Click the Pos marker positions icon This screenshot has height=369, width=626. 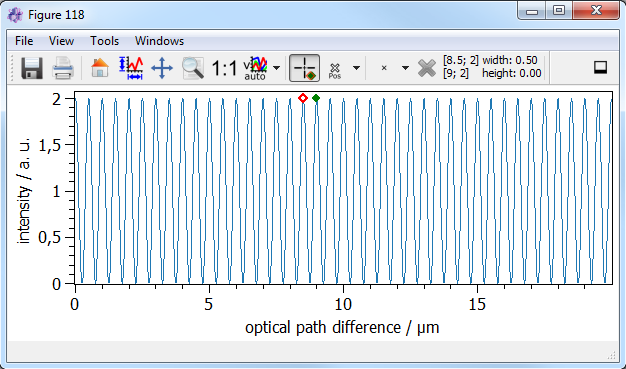[335, 70]
